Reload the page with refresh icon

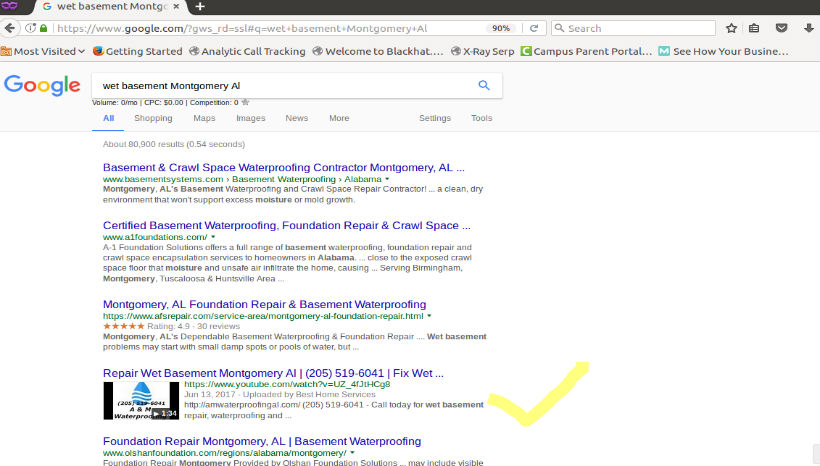[534, 28]
